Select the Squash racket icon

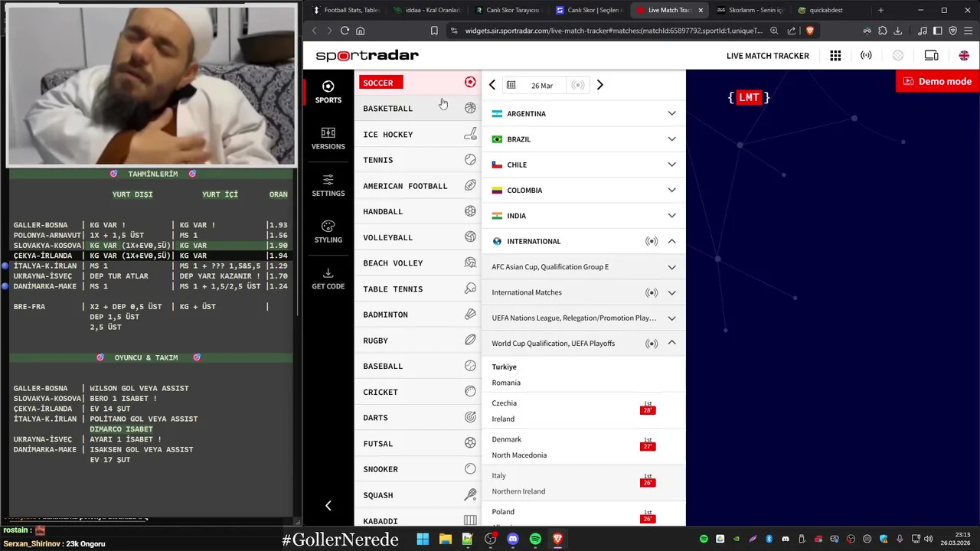pos(470,495)
